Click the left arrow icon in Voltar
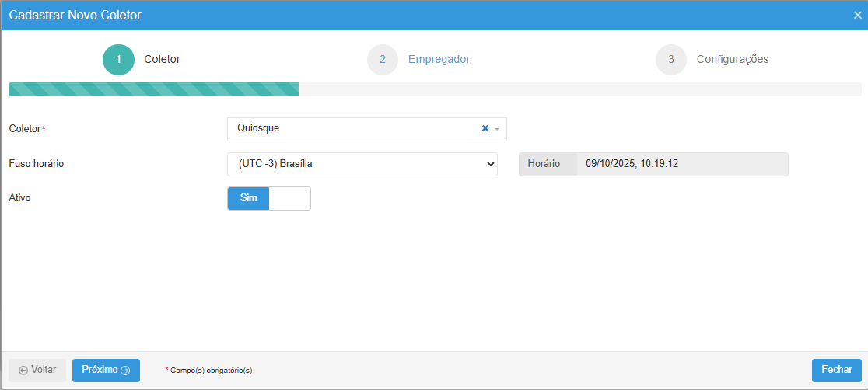Viewport: 868px width, 390px height. tap(23, 371)
